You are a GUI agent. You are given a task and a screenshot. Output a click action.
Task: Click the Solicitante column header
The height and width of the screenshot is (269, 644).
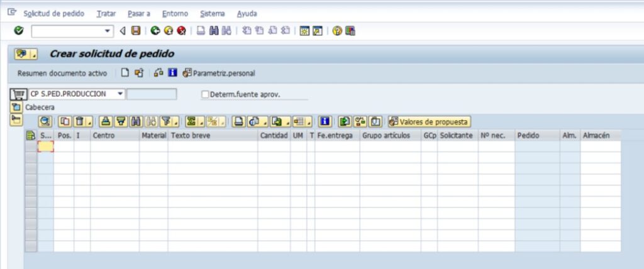[458, 136]
